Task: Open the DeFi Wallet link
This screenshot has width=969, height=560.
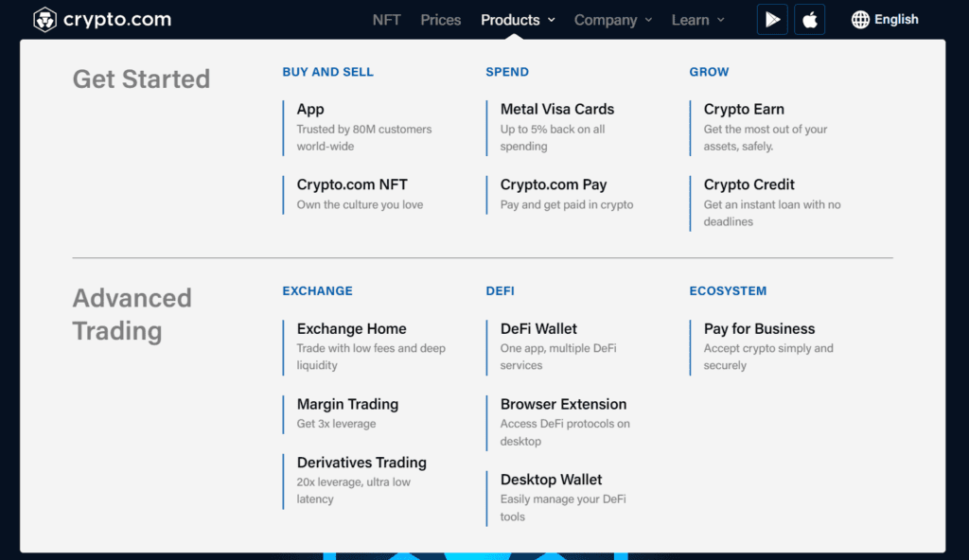Action: coord(538,328)
